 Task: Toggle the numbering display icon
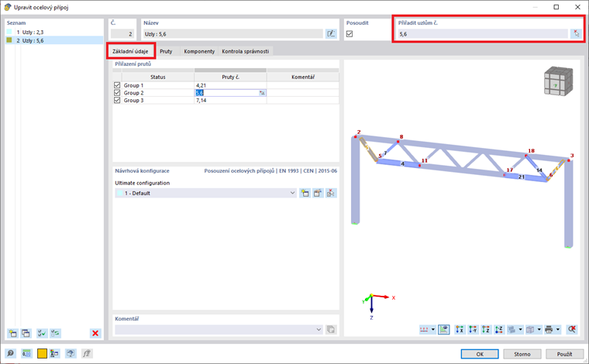coord(424,329)
